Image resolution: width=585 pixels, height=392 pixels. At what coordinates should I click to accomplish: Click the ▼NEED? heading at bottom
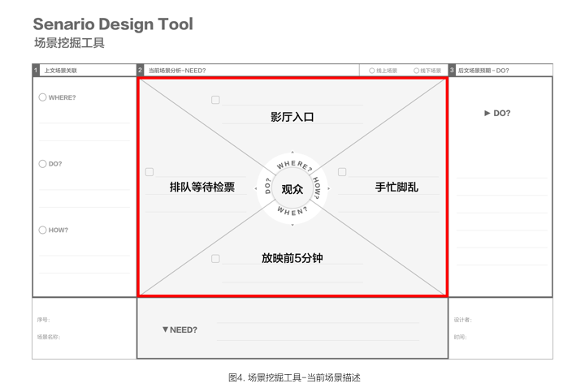click(180, 330)
